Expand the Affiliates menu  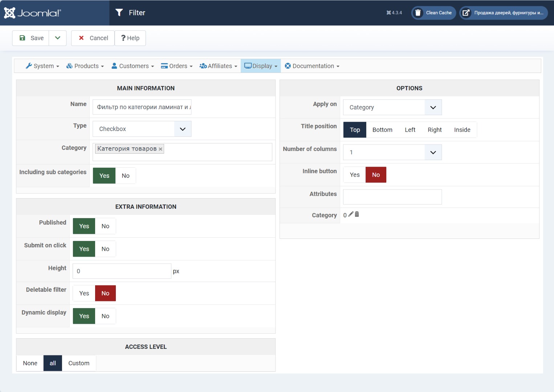point(219,66)
